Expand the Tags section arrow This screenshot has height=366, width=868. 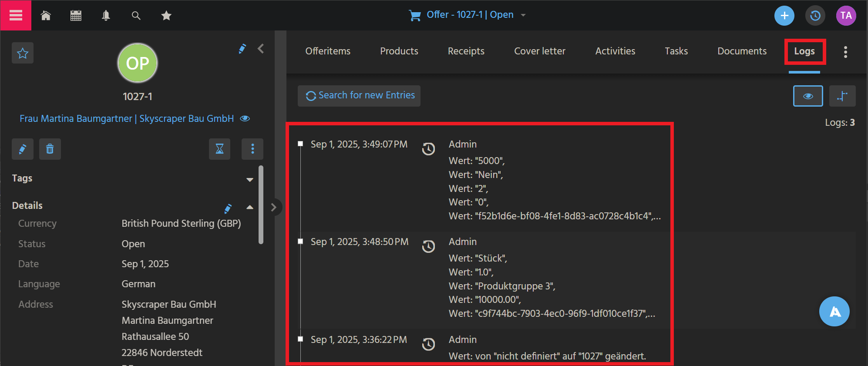click(250, 179)
